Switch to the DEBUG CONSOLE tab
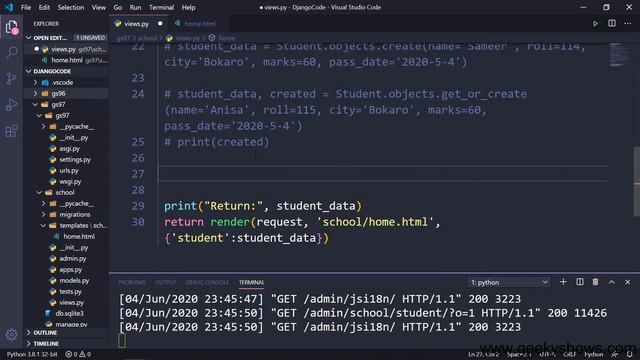The height and width of the screenshot is (360, 640). [x=207, y=282]
